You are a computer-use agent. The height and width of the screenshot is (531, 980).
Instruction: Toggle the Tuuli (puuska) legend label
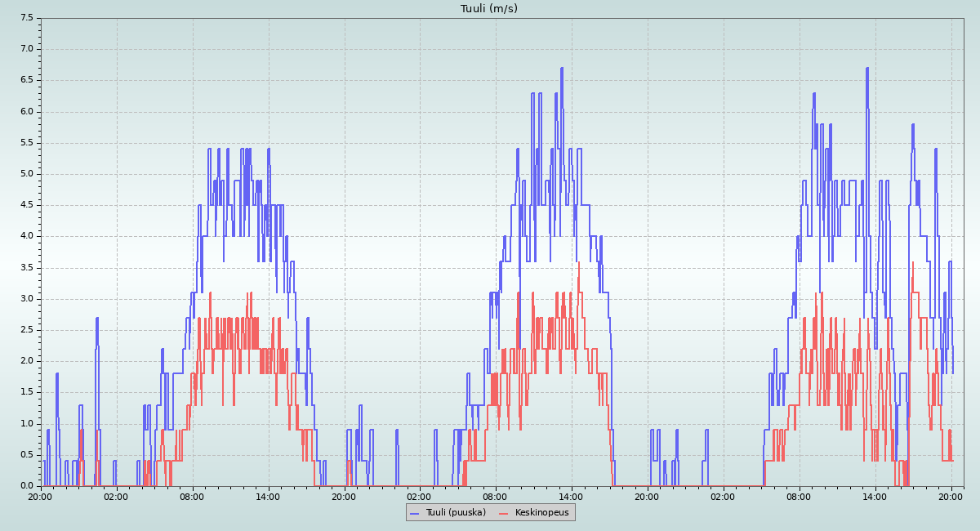click(455, 512)
